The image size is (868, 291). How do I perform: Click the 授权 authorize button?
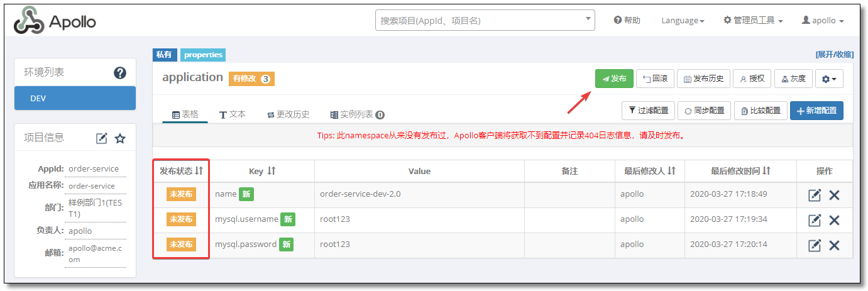752,79
